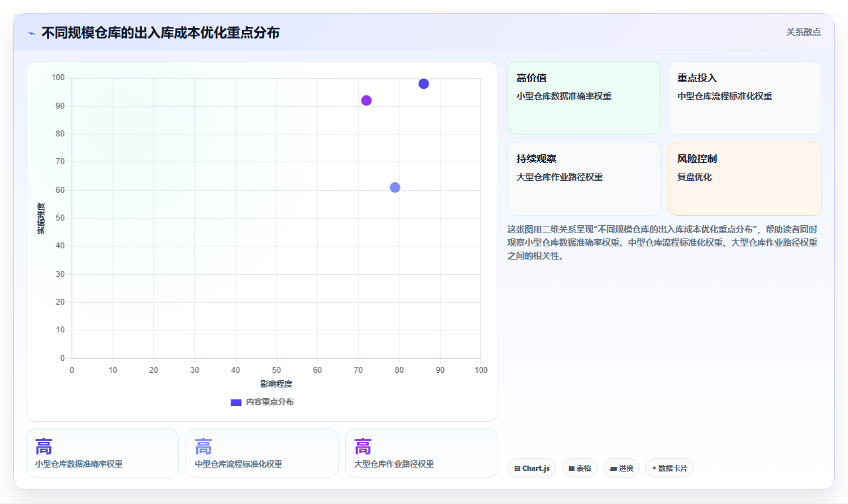
Task: Select the 小型仓库数据准确率权重 stat card
Action: pos(102,453)
